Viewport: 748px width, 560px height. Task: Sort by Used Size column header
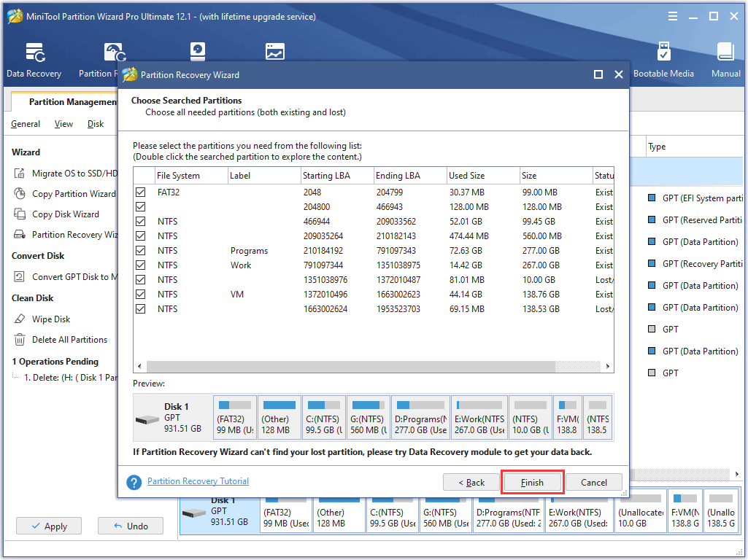click(x=483, y=176)
